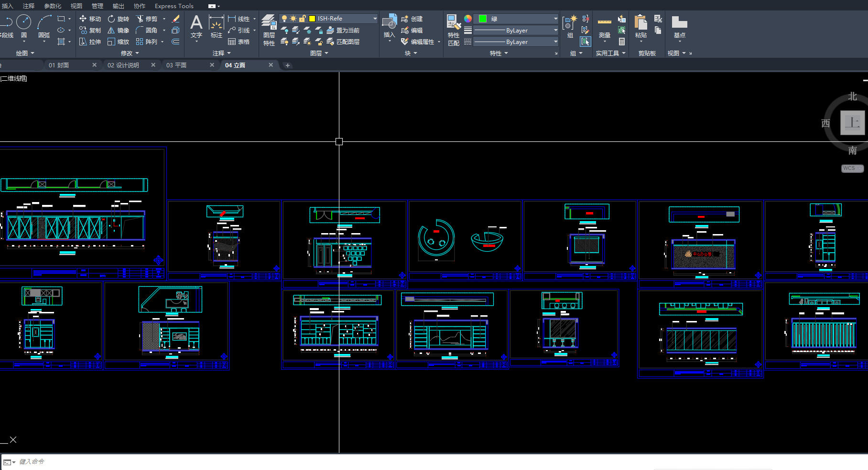The image size is (868, 470).
Task: Open the quick calculator icon
Action: 622,42
